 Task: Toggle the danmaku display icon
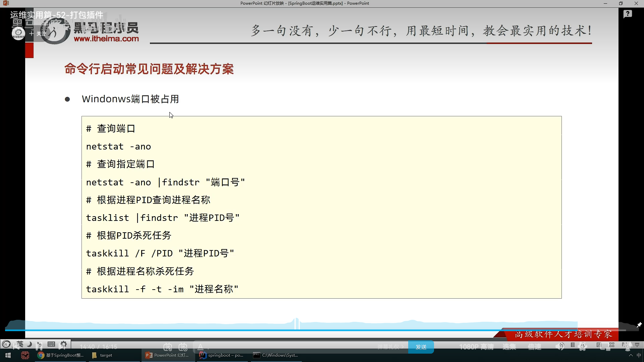[x=168, y=347]
